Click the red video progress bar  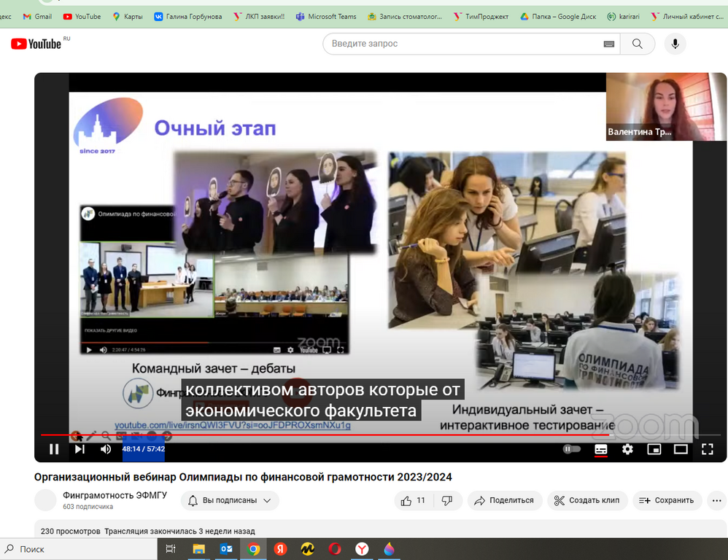325,435
